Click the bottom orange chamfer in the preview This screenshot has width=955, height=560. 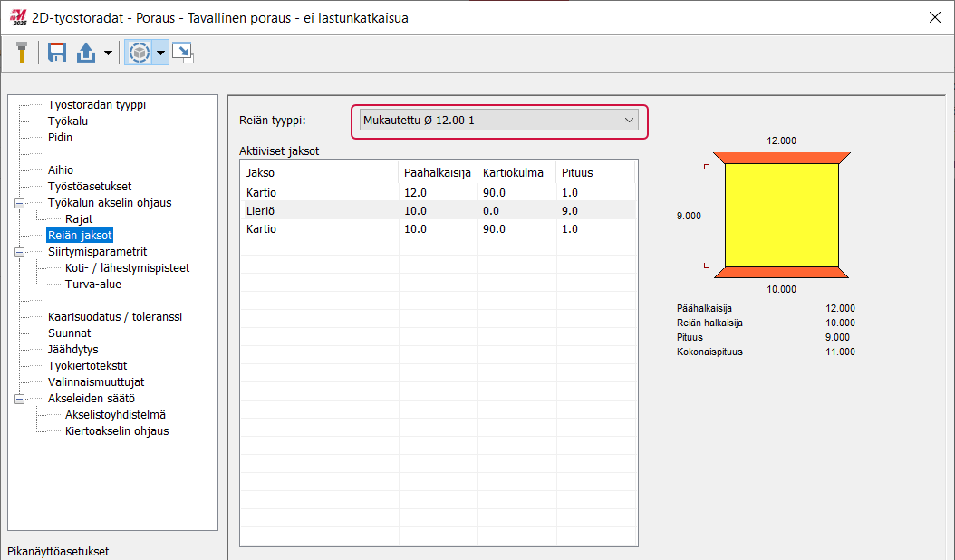[x=781, y=273]
